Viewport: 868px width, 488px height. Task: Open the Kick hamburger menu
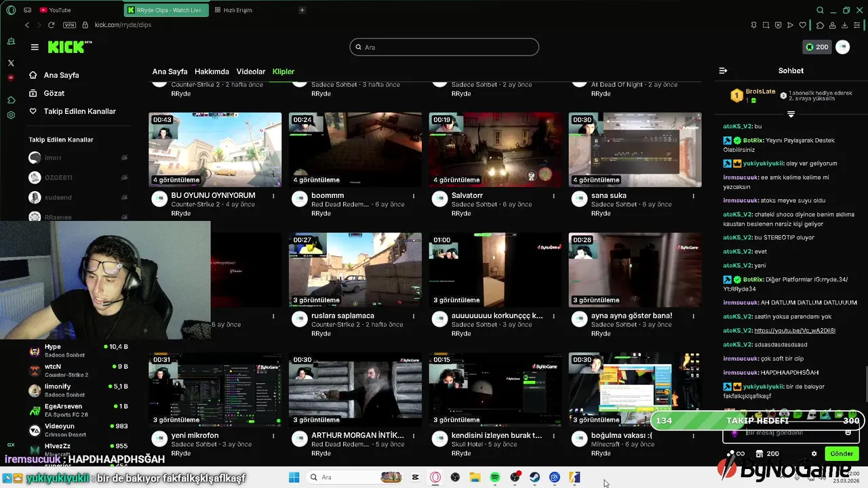tap(35, 47)
